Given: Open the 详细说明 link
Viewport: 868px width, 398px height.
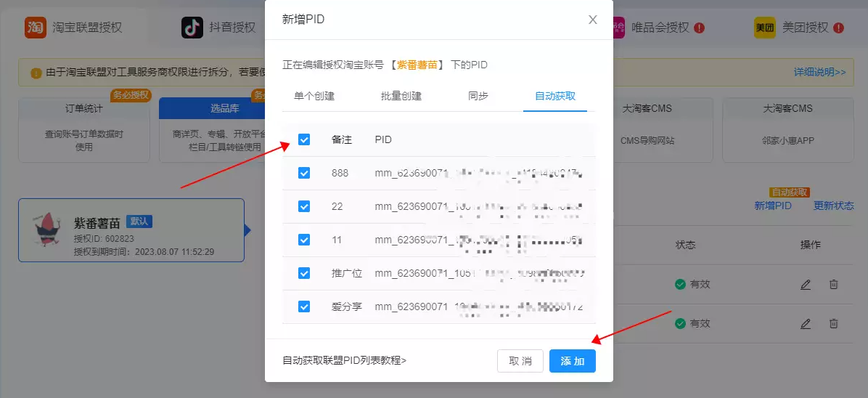Looking at the screenshot, I should tap(819, 72).
